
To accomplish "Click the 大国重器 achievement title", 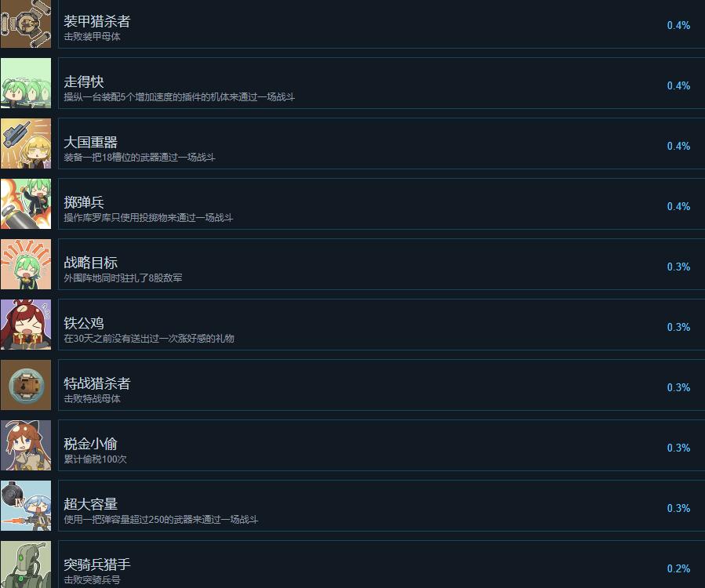I will 90,142.
